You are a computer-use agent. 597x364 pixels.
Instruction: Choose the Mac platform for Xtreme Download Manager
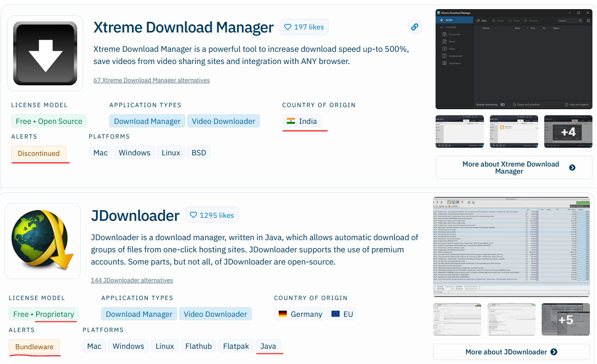[x=101, y=153]
